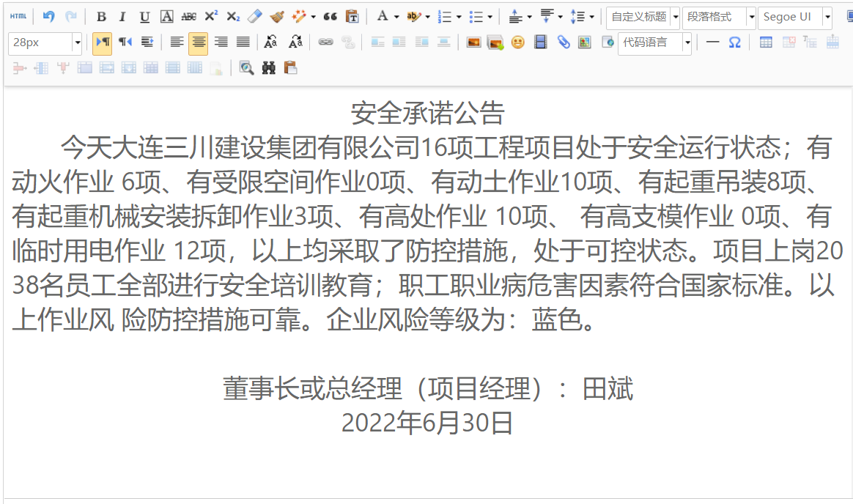Paste as plain text
This screenshot has width=853, height=504.
[x=352, y=17]
